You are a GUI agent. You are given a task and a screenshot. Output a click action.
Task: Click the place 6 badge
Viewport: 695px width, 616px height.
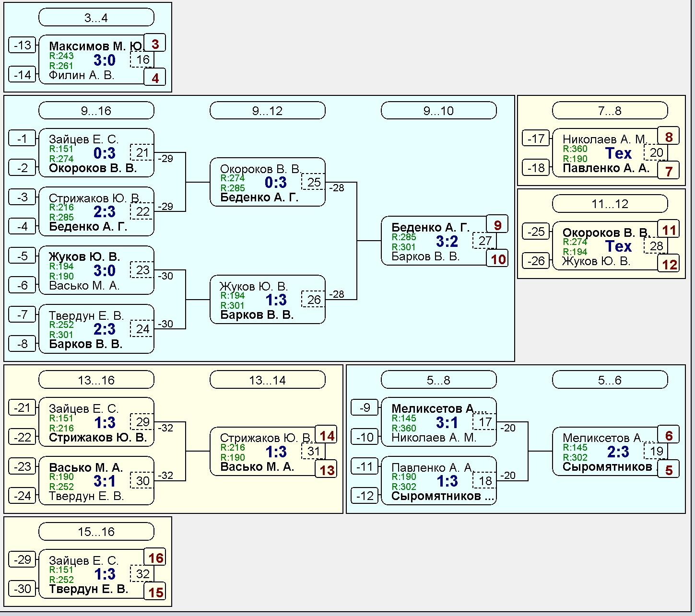pyautogui.click(x=669, y=435)
